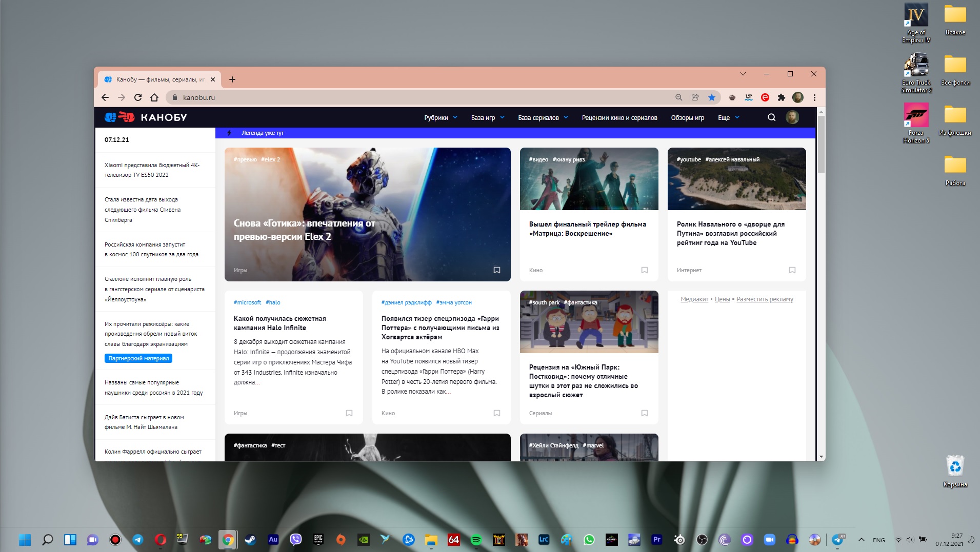
Task: Expand the Еще menu chevron
Action: pos(737,117)
